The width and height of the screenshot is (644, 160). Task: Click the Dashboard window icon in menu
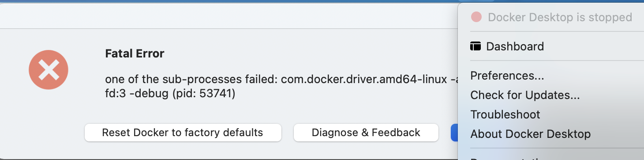pyautogui.click(x=476, y=46)
